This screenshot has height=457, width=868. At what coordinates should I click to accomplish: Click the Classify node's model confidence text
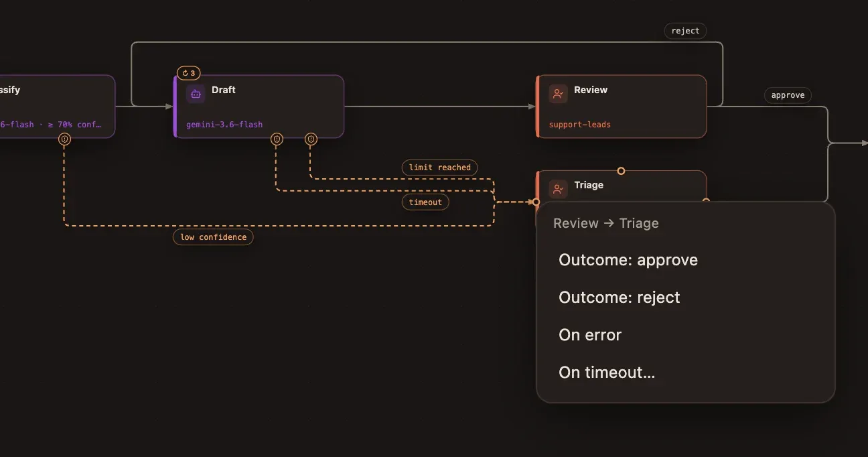tap(51, 125)
